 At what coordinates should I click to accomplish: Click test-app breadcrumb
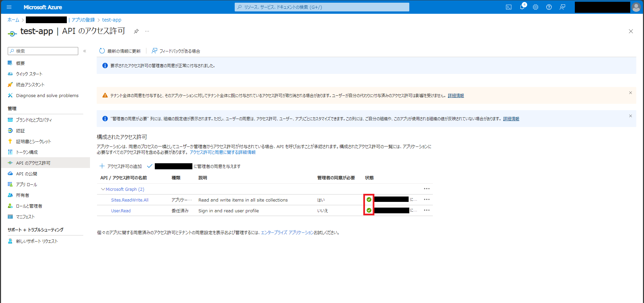112,20
